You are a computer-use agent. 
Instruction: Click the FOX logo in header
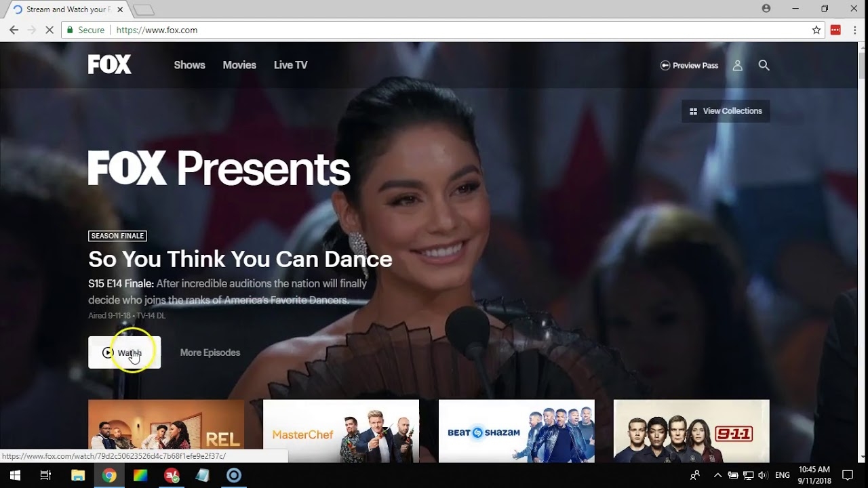(x=109, y=65)
